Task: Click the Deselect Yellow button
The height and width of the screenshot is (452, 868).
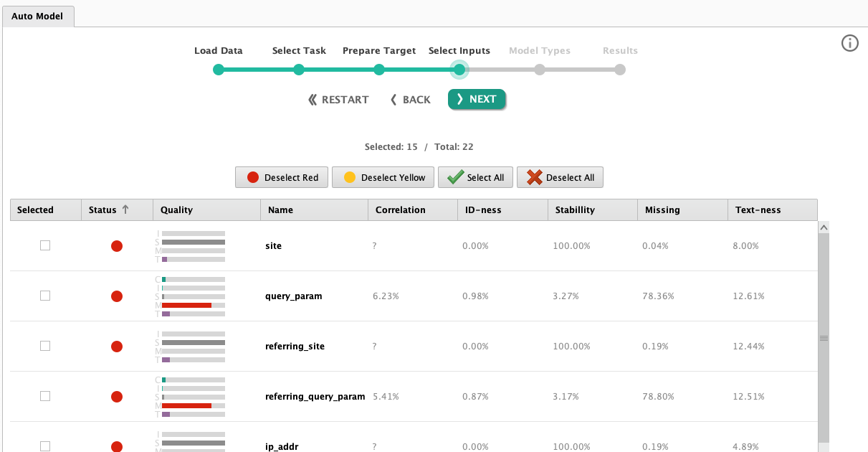Action: tap(383, 177)
